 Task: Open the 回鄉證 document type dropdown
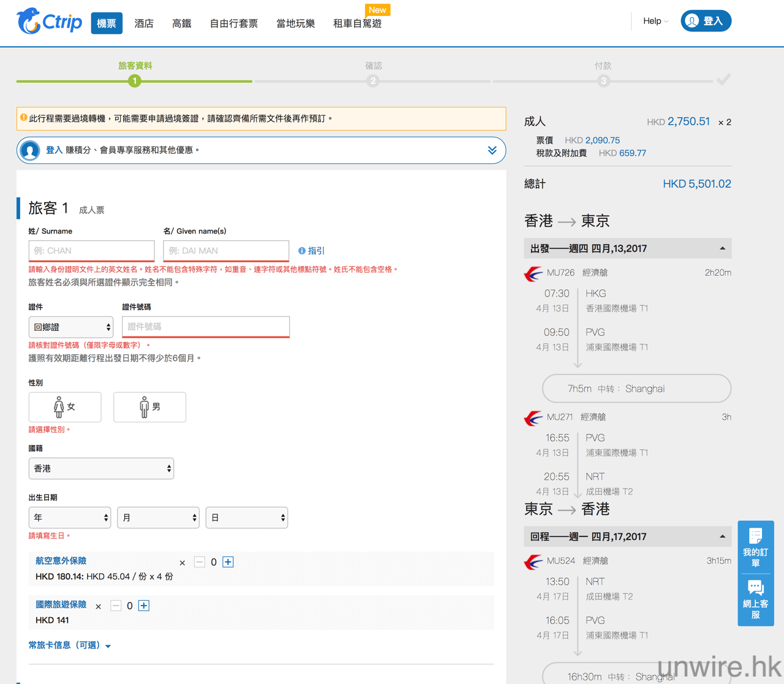(x=71, y=327)
